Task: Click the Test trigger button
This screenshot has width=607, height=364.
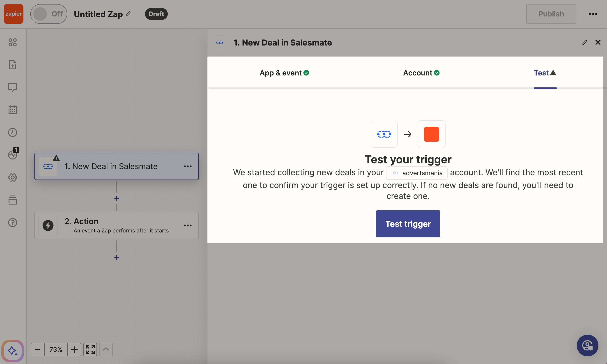Action: pyautogui.click(x=408, y=224)
